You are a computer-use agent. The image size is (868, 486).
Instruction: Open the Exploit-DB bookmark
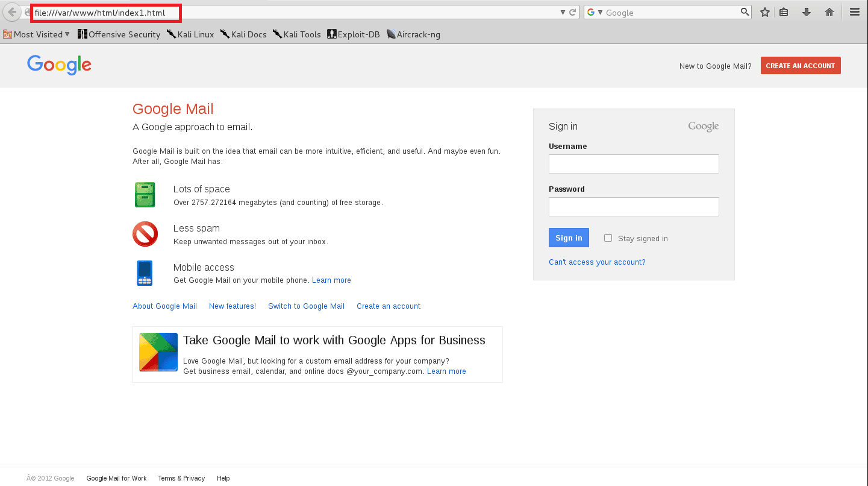coord(353,34)
